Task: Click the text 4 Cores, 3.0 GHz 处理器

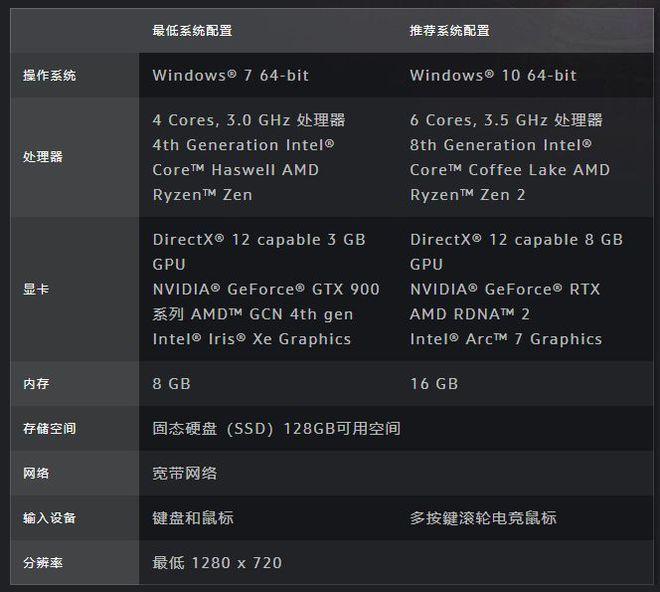Action: 249,120
